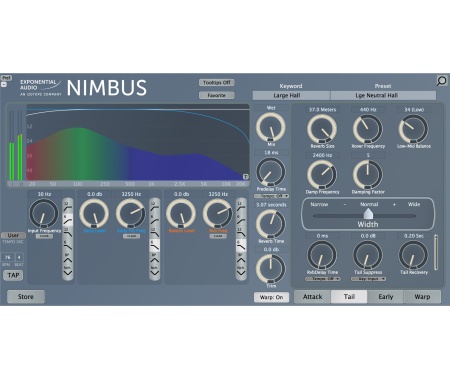450x380 pixels.
Task: Select 6 dB low-cut shape in input filter strip
Action: coord(68,220)
